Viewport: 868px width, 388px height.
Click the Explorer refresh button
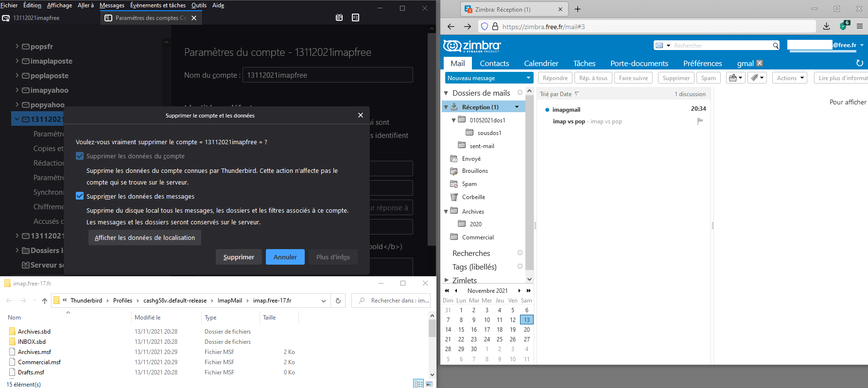click(338, 301)
